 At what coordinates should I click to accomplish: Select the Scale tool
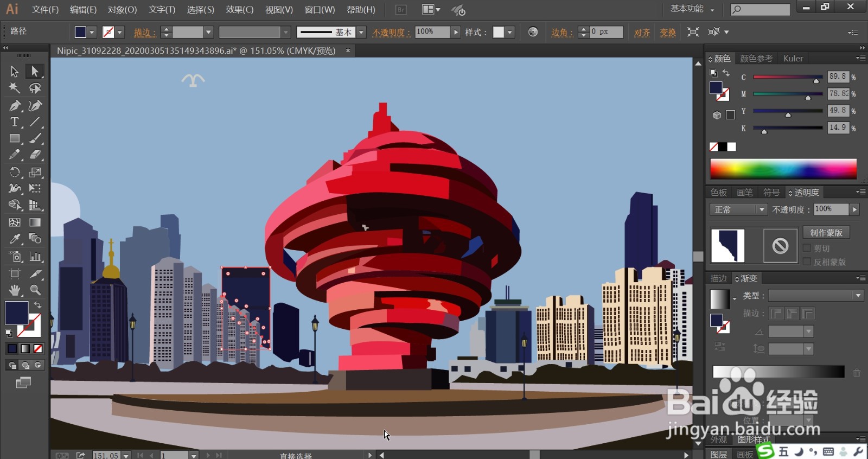click(x=35, y=172)
